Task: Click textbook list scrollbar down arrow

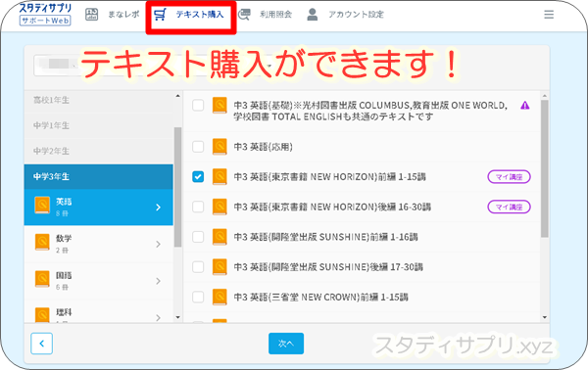Action: coord(545,317)
